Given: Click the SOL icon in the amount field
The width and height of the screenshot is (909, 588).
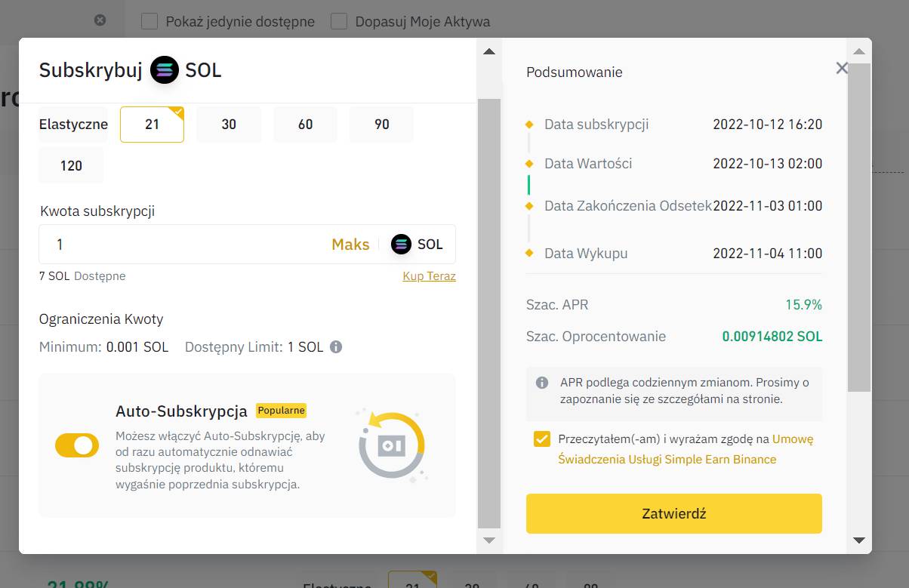Looking at the screenshot, I should [401, 244].
